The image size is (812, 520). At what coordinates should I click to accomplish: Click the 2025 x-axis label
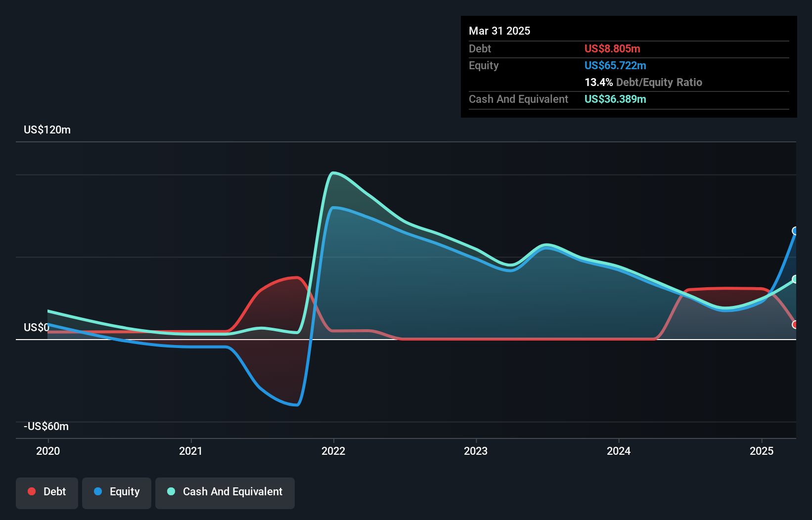[762, 451]
